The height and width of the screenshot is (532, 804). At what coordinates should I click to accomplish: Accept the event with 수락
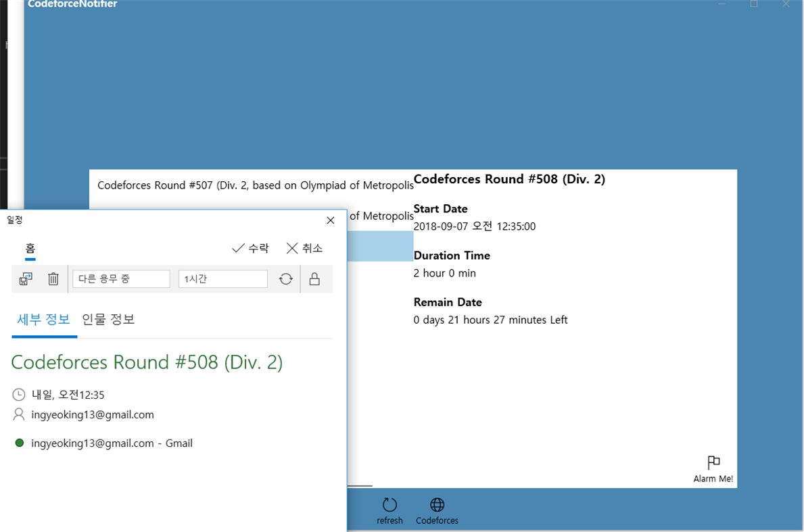coord(250,248)
